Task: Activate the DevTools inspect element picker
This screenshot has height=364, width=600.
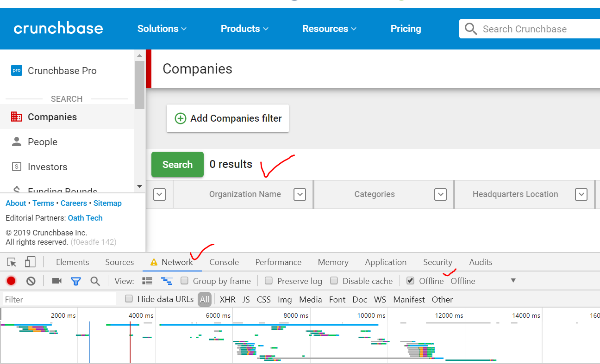Action: tap(12, 262)
